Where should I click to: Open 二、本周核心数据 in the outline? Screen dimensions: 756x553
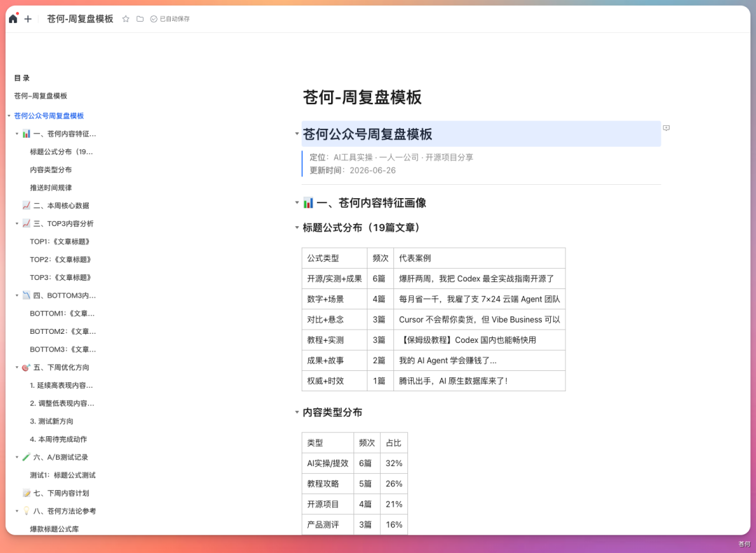coord(56,205)
